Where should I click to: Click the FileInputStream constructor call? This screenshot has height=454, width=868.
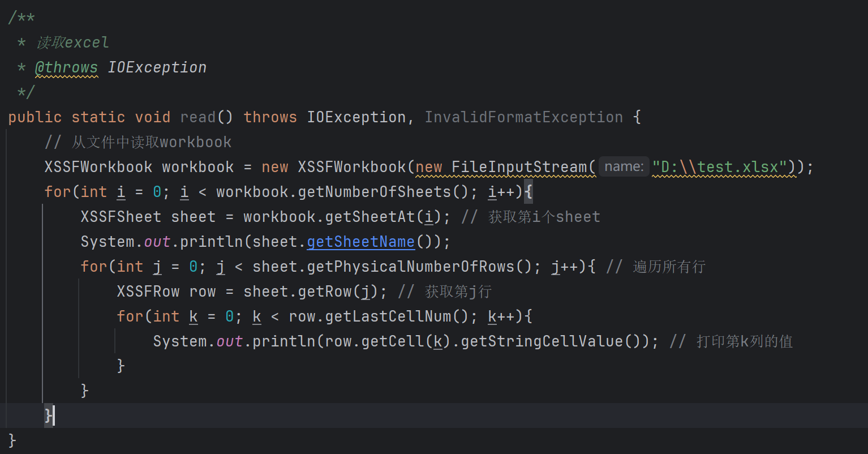(519, 167)
